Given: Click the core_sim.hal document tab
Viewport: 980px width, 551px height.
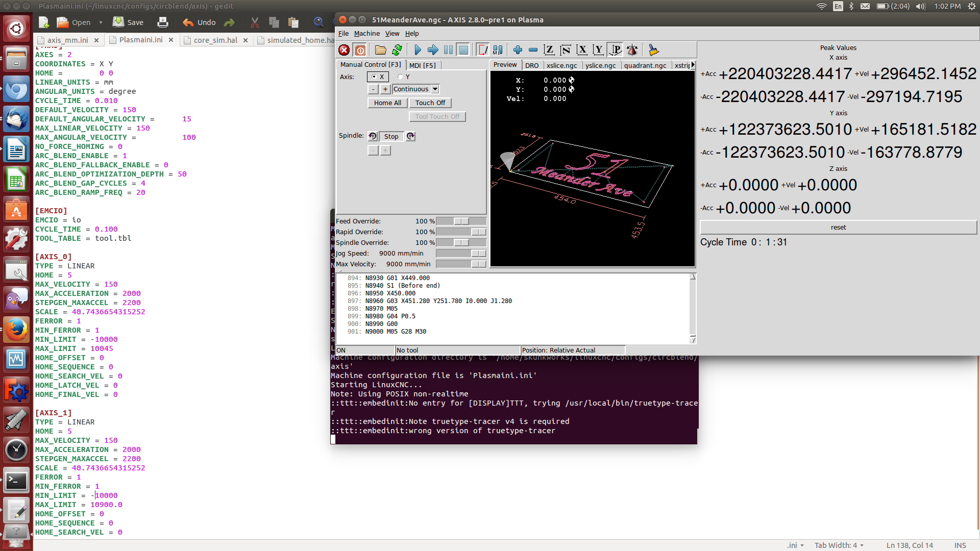Looking at the screenshot, I should [x=215, y=40].
